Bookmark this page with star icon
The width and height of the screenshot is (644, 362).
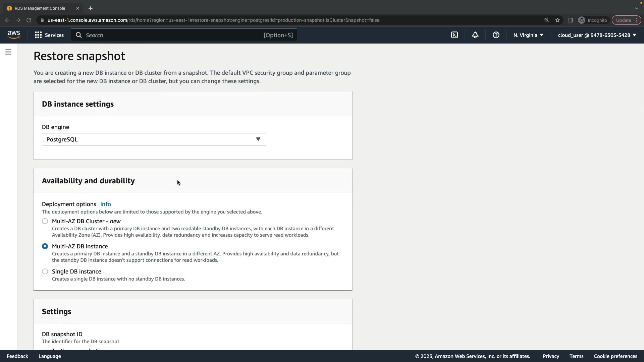click(x=557, y=20)
